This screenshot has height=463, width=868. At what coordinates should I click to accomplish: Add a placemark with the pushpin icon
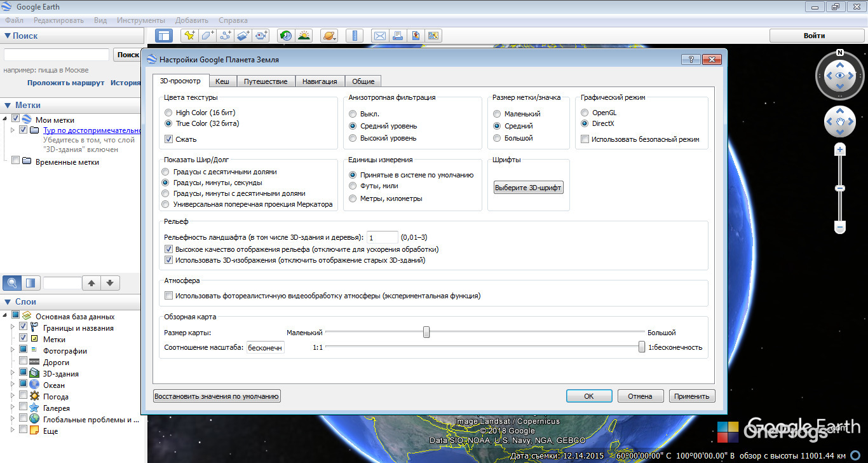189,36
